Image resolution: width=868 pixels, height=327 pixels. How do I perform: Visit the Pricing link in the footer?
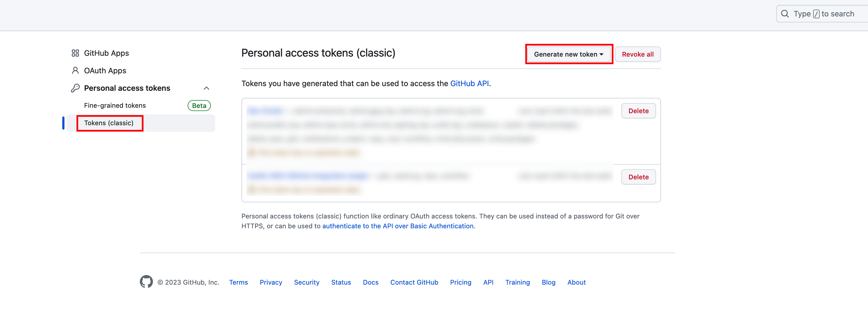(460, 282)
